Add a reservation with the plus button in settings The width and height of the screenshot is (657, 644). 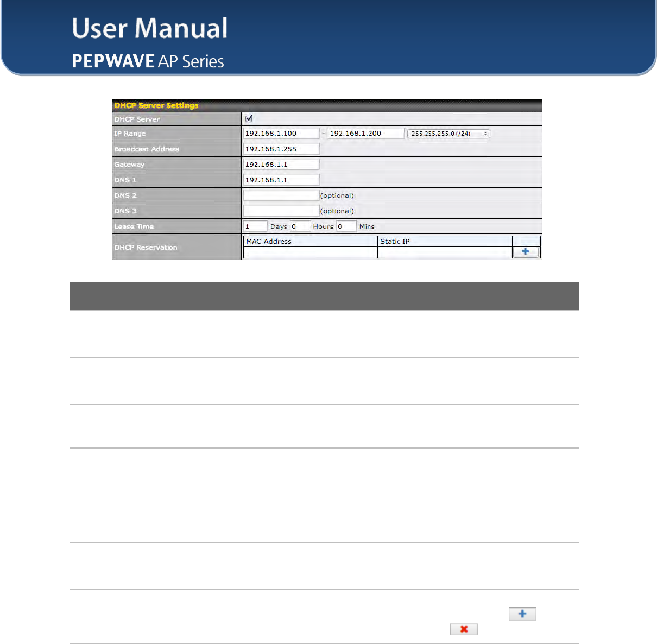pyautogui.click(x=526, y=251)
